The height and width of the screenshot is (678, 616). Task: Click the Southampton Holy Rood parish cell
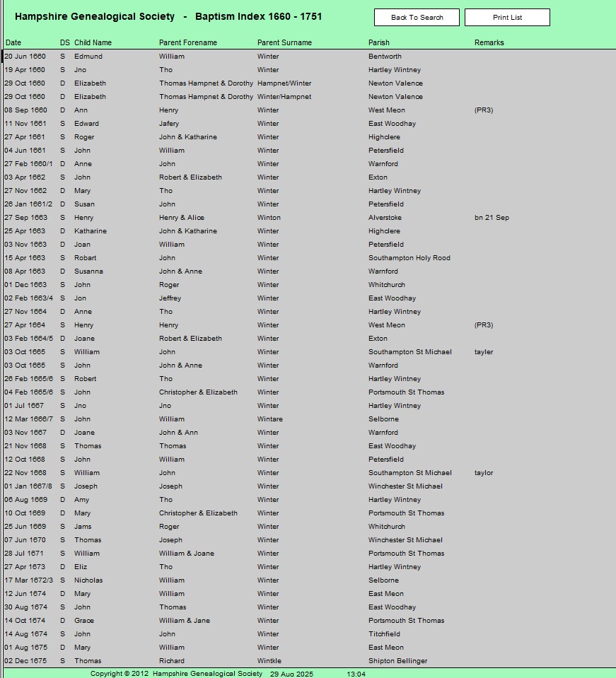point(409,258)
